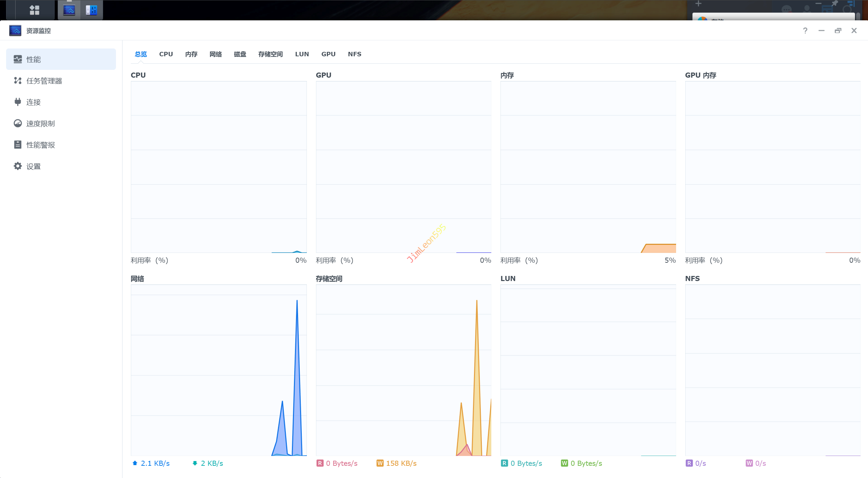Open the 磁盘 disk tab
The height and width of the screenshot is (478, 868).
tap(240, 54)
